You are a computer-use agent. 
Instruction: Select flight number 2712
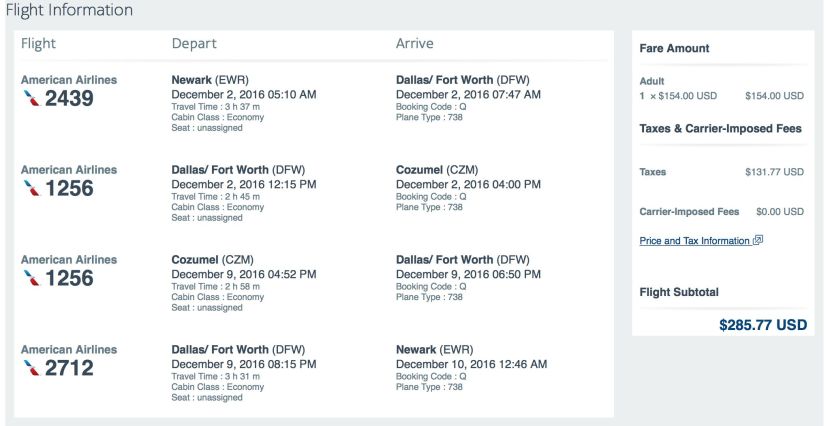pyautogui.click(x=69, y=368)
